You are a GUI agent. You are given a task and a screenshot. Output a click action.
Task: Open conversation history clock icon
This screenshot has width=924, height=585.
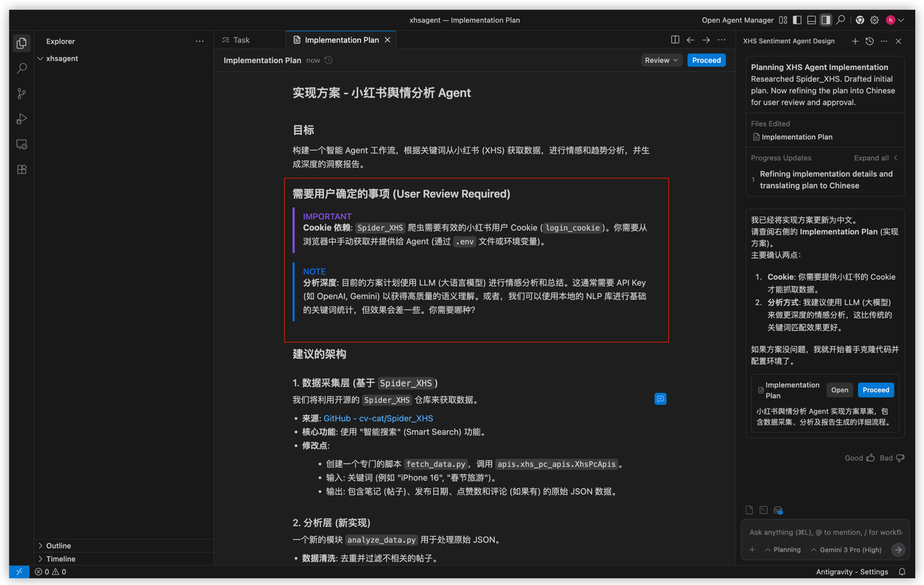(x=869, y=41)
